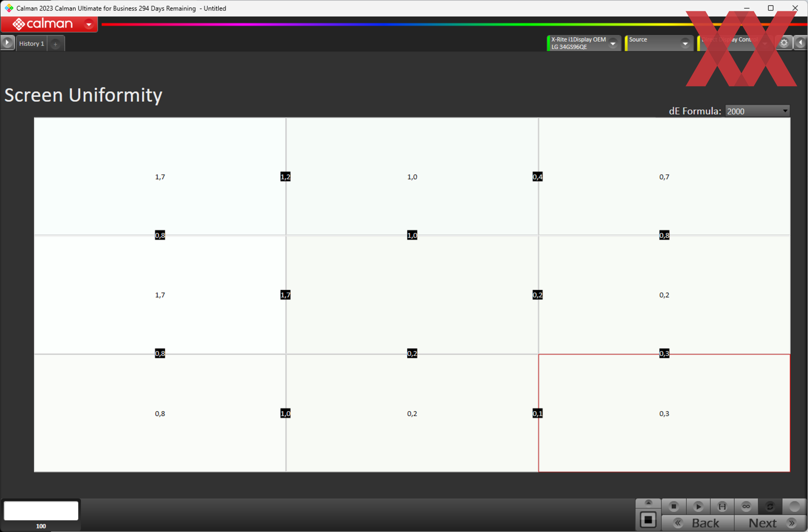
Task: Switch to the History 1 tab
Action: [32, 43]
